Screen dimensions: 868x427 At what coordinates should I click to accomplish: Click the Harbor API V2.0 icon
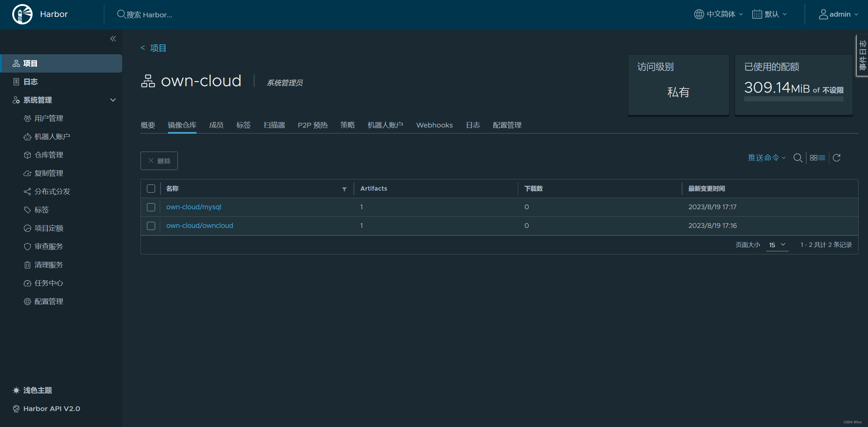pyautogui.click(x=16, y=409)
